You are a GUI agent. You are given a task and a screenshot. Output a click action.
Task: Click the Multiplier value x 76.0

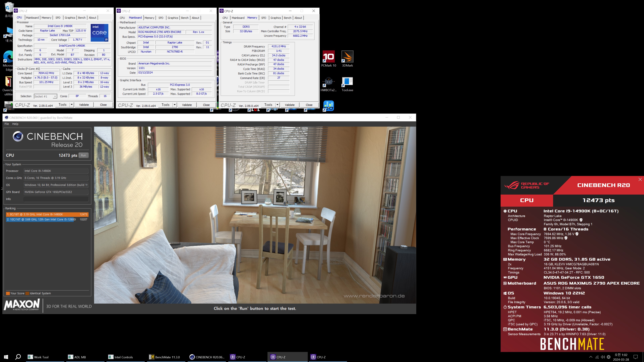[46, 78]
